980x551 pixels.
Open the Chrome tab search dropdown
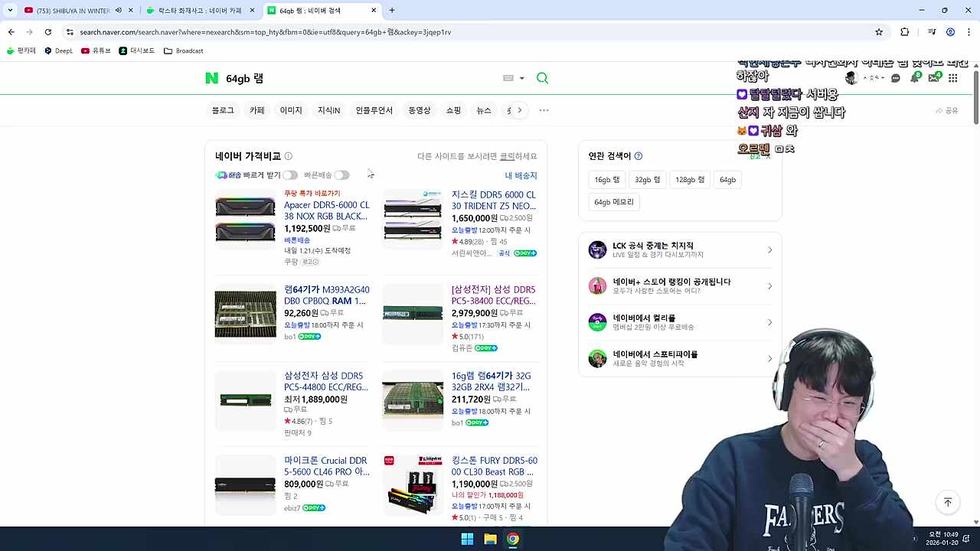[10, 10]
